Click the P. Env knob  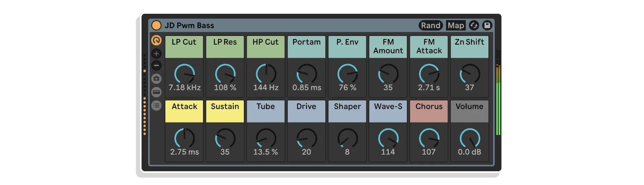tap(347, 74)
